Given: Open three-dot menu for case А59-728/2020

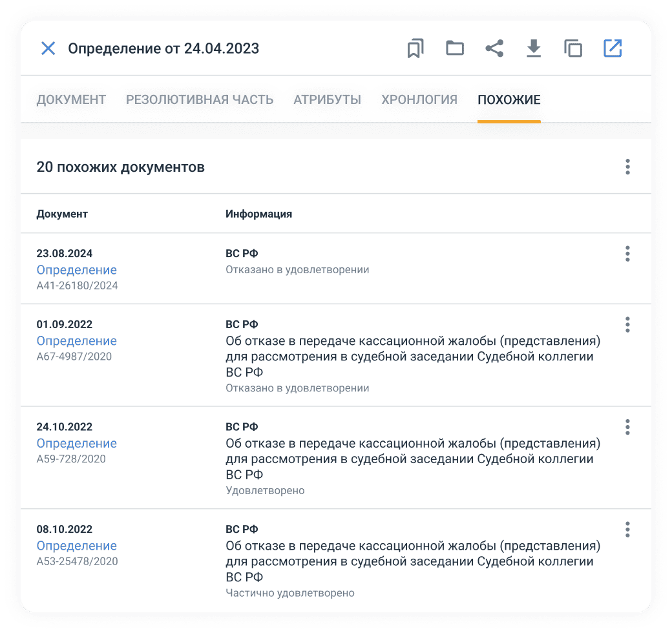Looking at the screenshot, I should click(x=627, y=427).
